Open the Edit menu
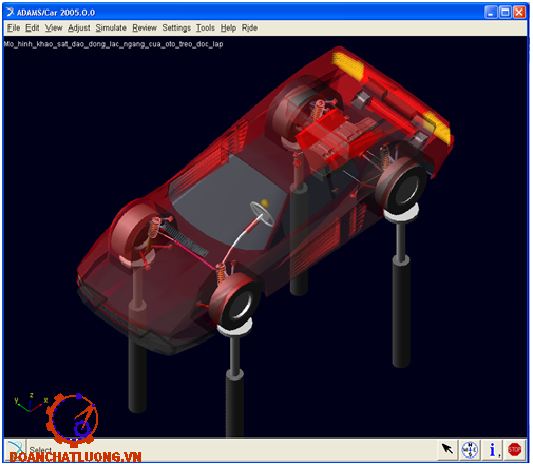Image resolution: width=533 pixels, height=464 pixels. [32, 28]
